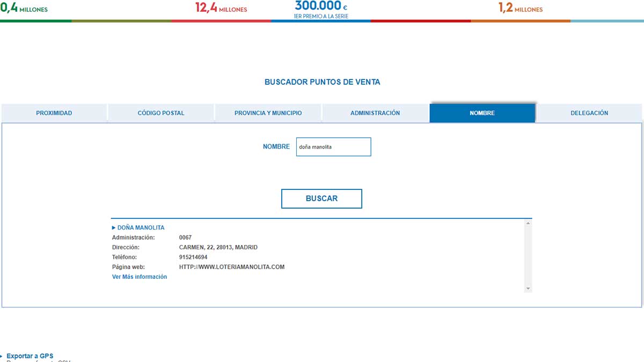This screenshot has width=644, height=362.
Task: Click the arrow beside Exportar a GPS
Action: click(x=2, y=356)
